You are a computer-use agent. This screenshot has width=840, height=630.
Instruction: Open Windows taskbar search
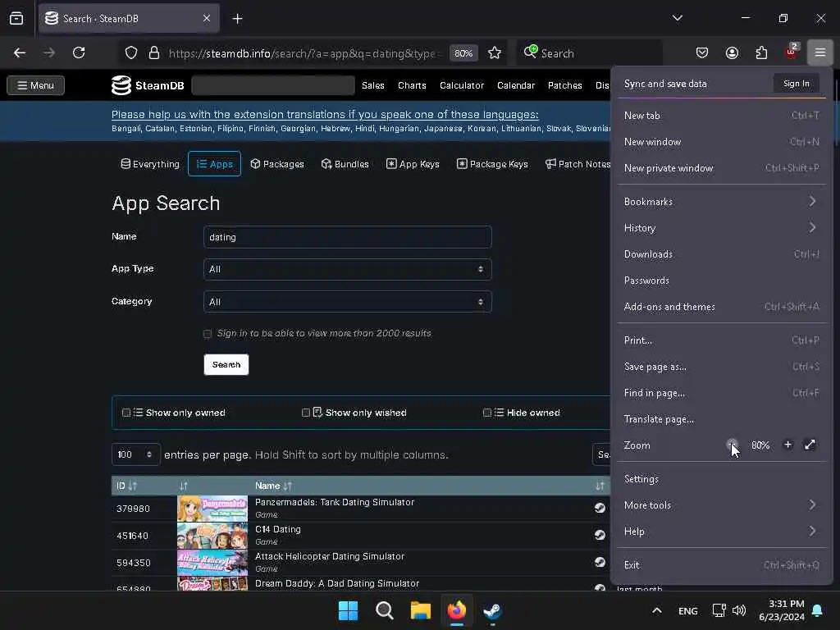384,610
